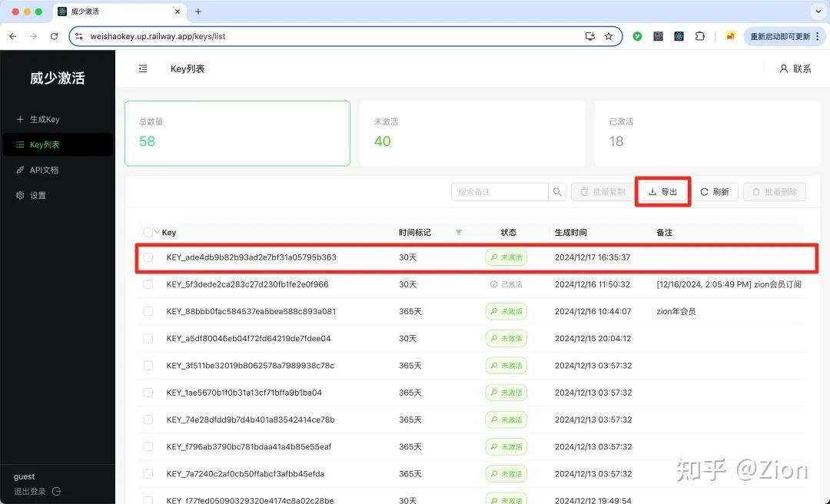
Task: Check the row KEY_5f3dede2ca283c27d230fb1fe2e0f966
Action: coord(148,284)
